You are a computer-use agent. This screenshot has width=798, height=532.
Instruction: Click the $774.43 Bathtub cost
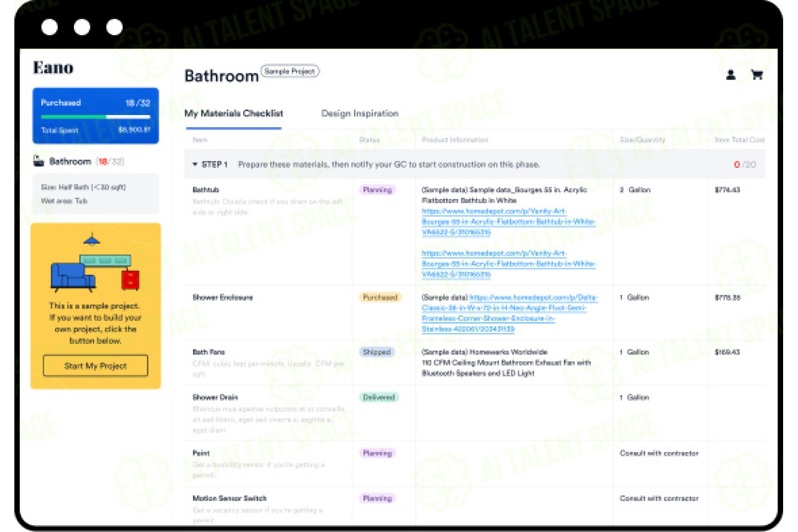[727, 190]
